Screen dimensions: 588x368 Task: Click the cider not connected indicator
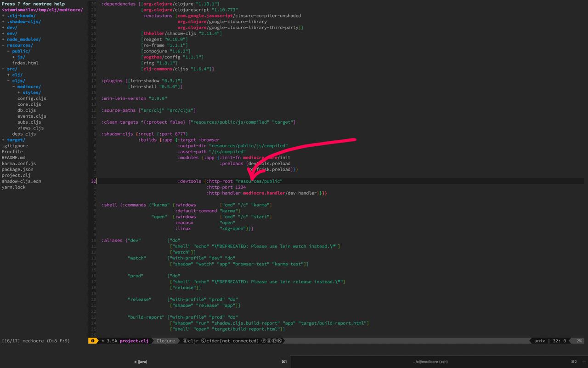point(230,341)
